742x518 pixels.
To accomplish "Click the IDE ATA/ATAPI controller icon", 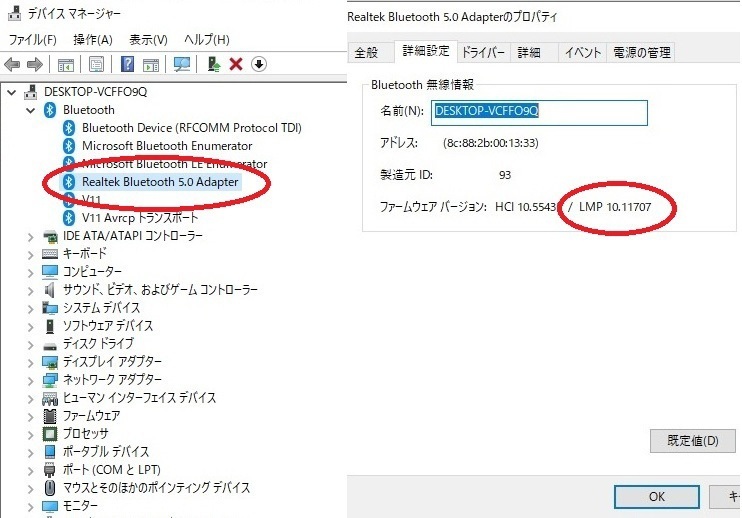I will click(x=50, y=236).
